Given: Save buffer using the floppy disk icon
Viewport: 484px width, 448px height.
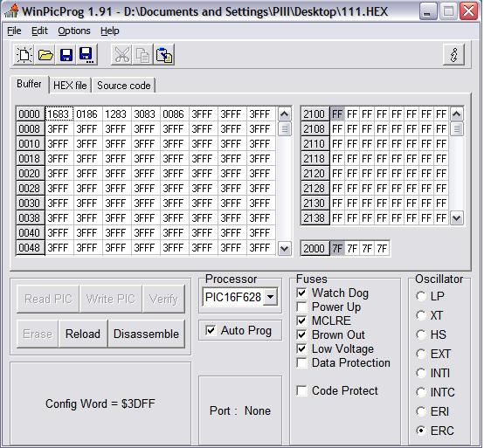Looking at the screenshot, I should click(x=66, y=55).
